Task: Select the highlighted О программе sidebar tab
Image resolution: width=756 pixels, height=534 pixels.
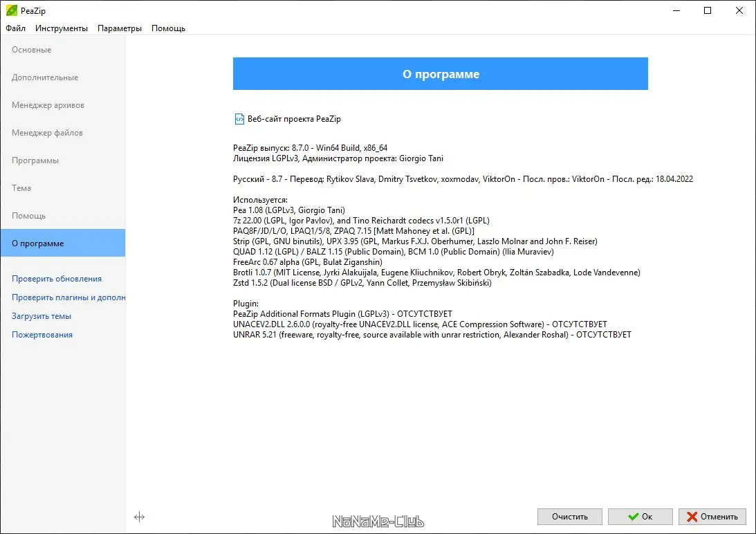Action: click(63, 243)
